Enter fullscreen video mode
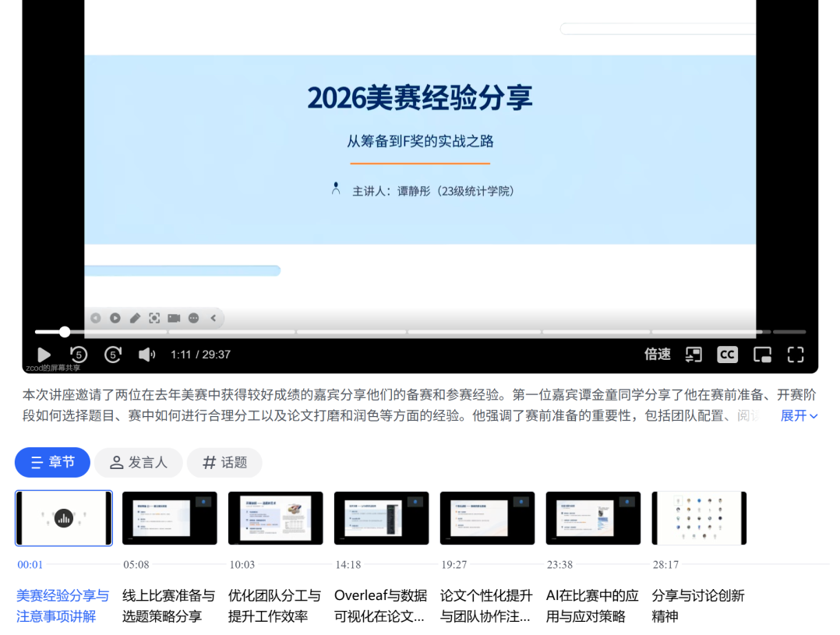The height and width of the screenshot is (635, 840). (x=796, y=355)
